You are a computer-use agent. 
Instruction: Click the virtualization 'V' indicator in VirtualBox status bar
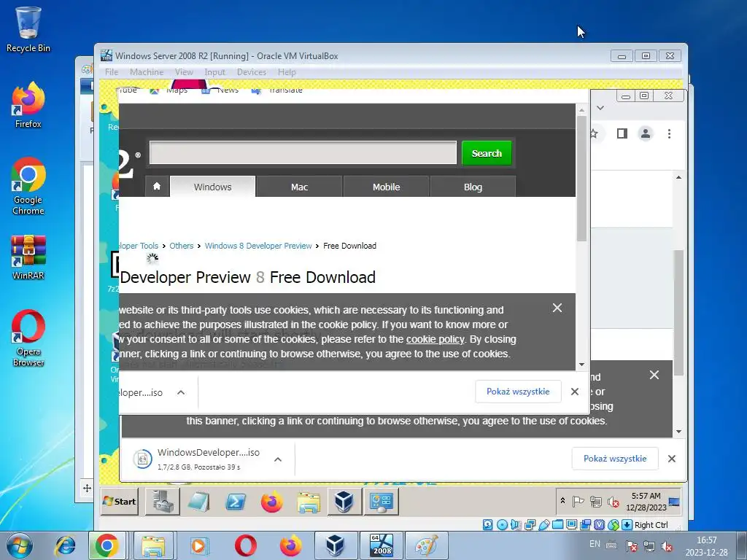(x=600, y=525)
